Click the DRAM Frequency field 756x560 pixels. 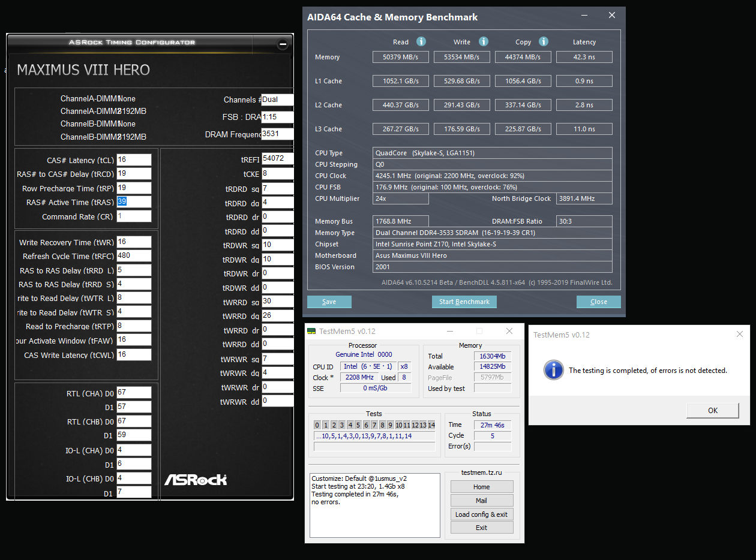278,134
